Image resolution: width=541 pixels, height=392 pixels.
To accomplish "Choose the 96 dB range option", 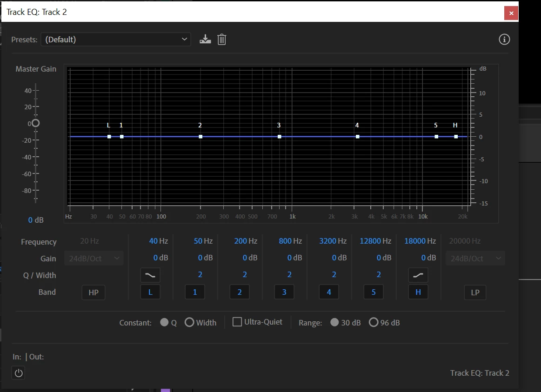I will 374,322.
